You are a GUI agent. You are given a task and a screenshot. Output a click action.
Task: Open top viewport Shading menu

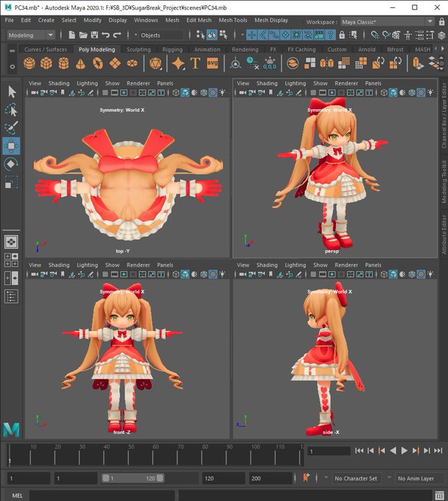click(59, 83)
